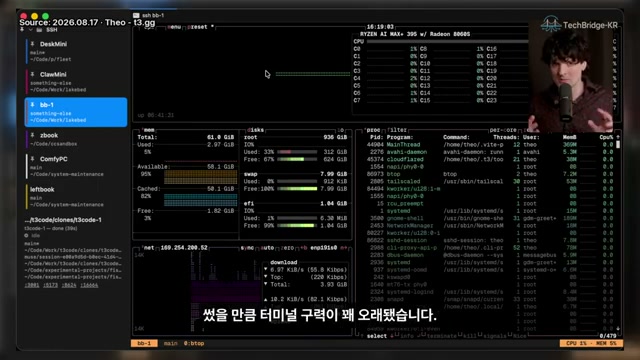The width and height of the screenshot is (640, 360).
Task: Collapse the SSH group chevron
Action: click(x=31, y=30)
